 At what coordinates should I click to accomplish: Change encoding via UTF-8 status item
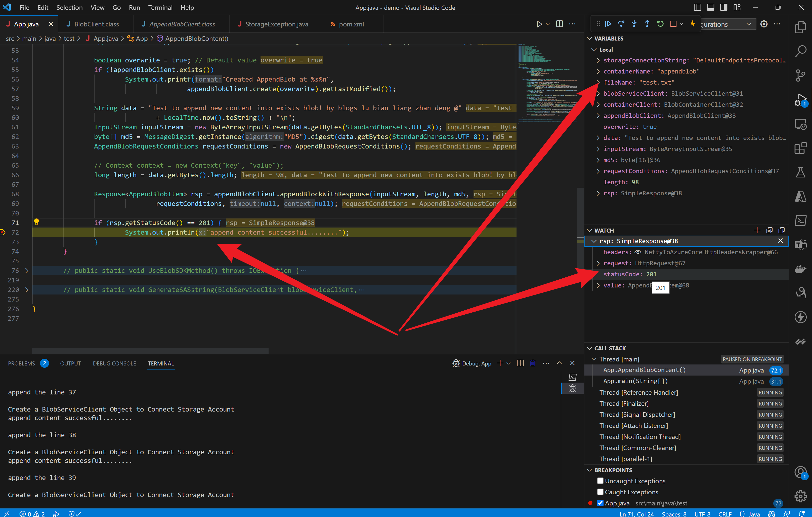coord(702,514)
